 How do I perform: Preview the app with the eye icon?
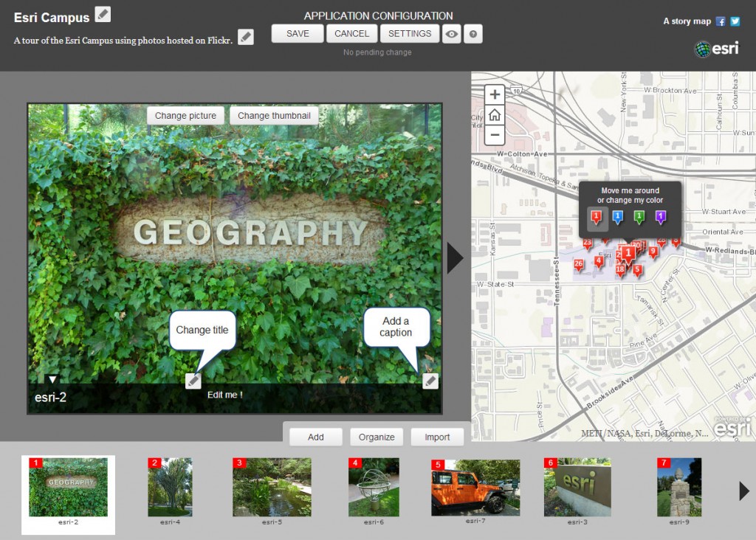pos(451,34)
